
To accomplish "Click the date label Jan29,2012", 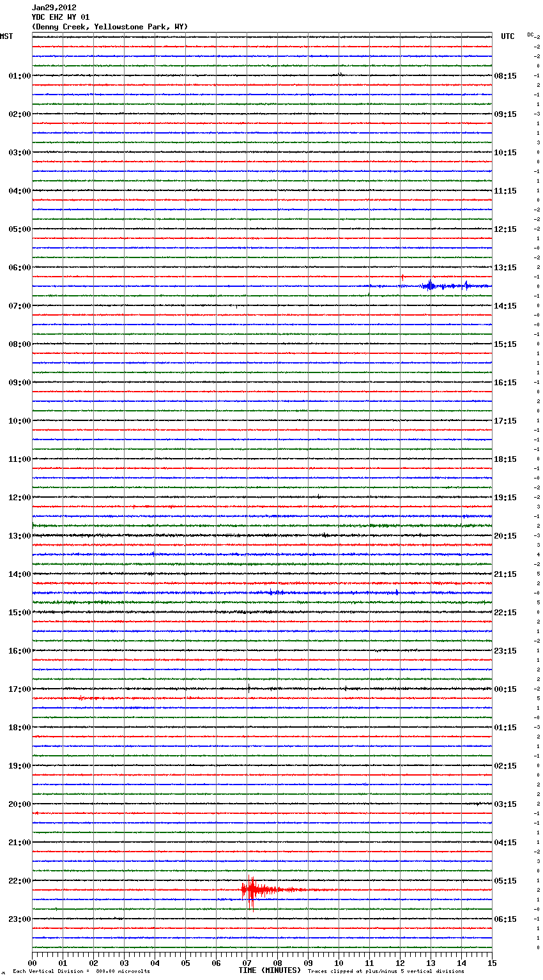I will 54,8.
